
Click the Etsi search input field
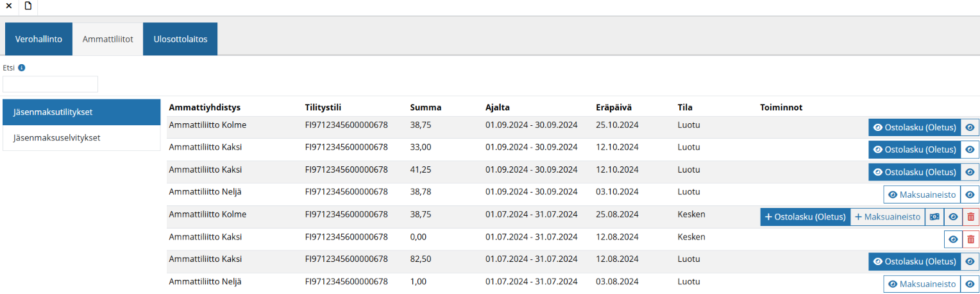tap(51, 84)
